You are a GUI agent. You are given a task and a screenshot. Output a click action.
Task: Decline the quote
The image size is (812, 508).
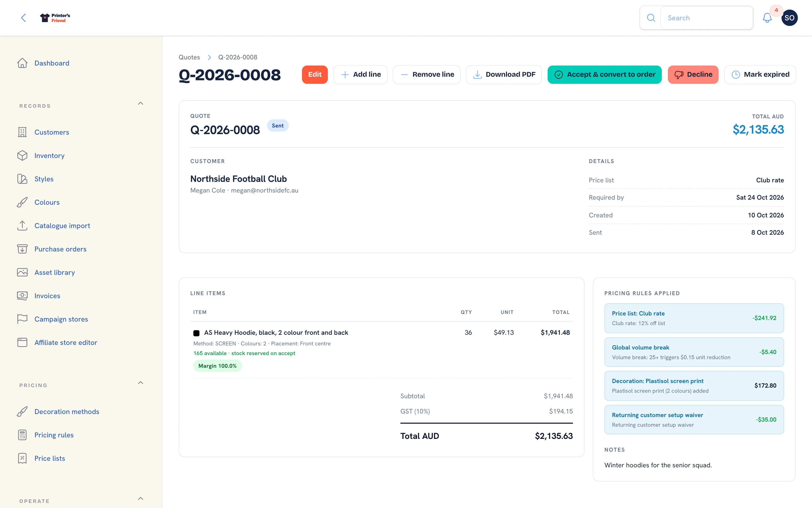coord(693,75)
